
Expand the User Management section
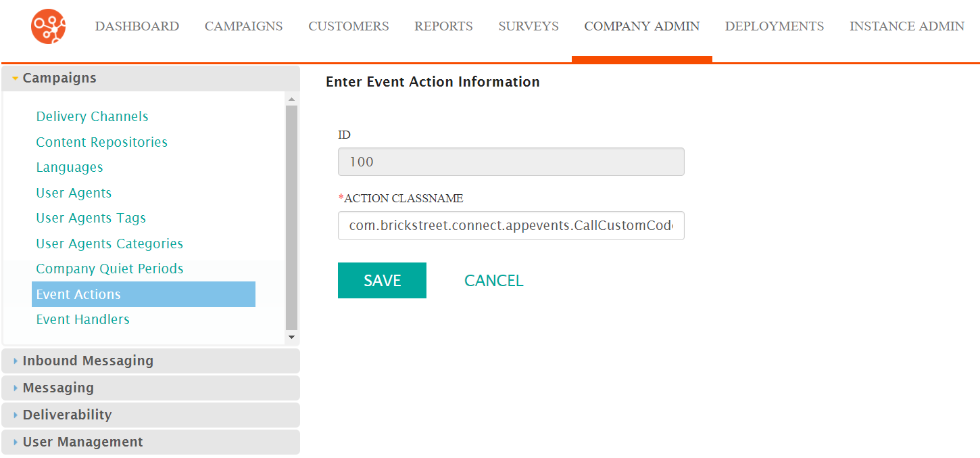tap(151, 442)
